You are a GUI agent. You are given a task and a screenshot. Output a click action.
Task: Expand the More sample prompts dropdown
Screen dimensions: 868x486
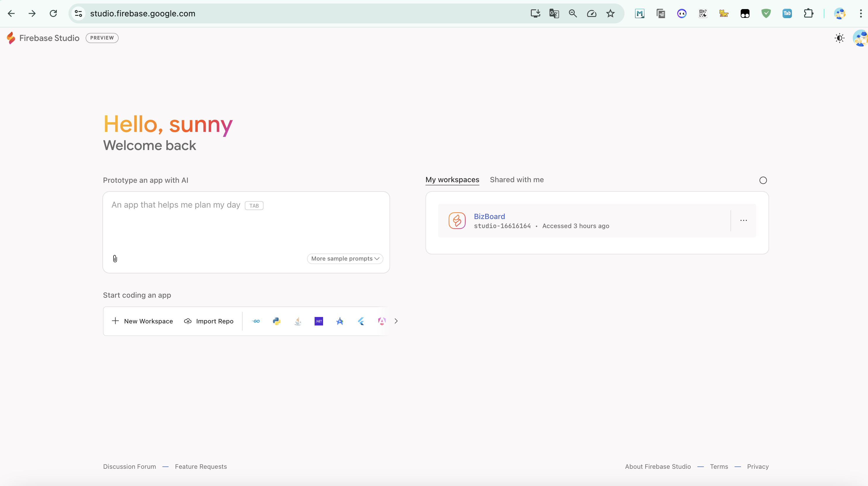click(345, 259)
